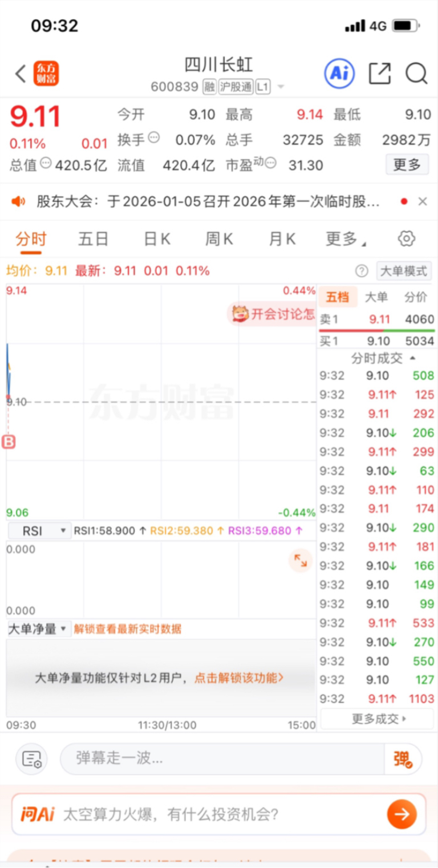The width and height of the screenshot is (438, 868).
Task: Submit AI query with orange arrow
Action: point(401,814)
